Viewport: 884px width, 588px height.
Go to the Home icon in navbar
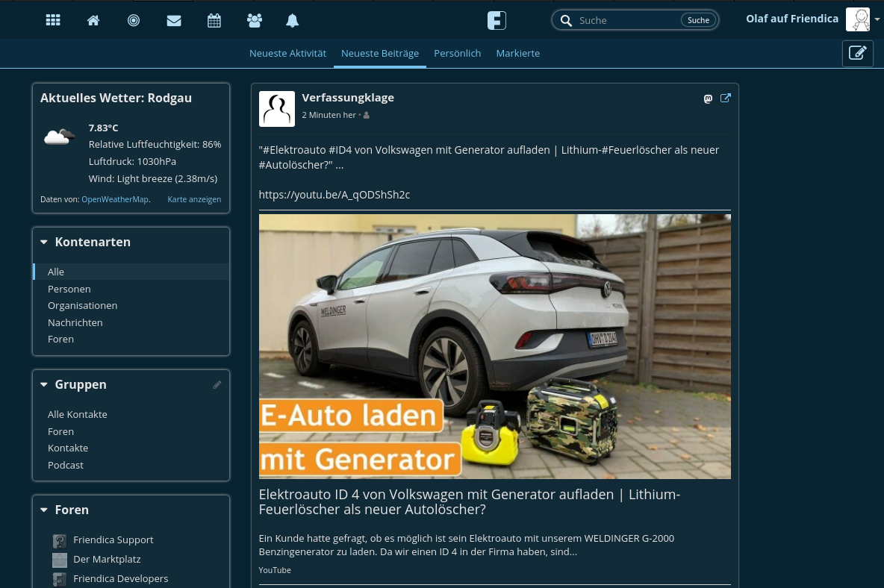pos(93,20)
